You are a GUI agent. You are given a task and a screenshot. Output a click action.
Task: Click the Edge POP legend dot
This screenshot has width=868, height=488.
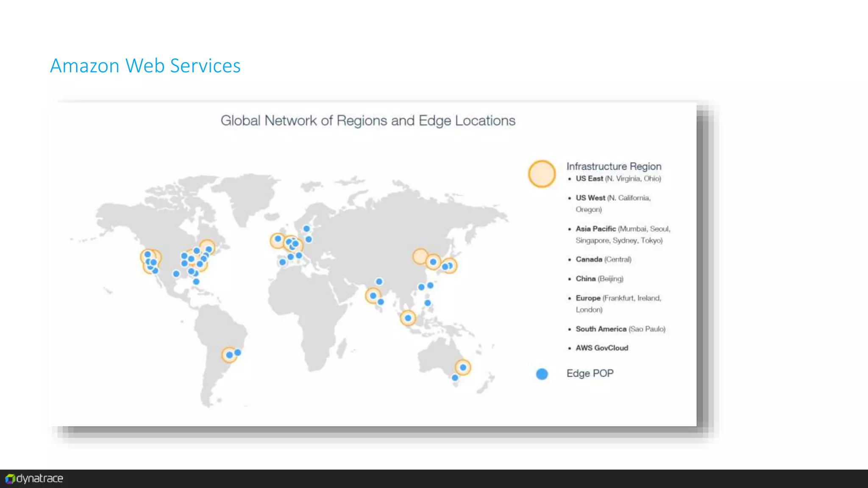pyautogui.click(x=542, y=374)
